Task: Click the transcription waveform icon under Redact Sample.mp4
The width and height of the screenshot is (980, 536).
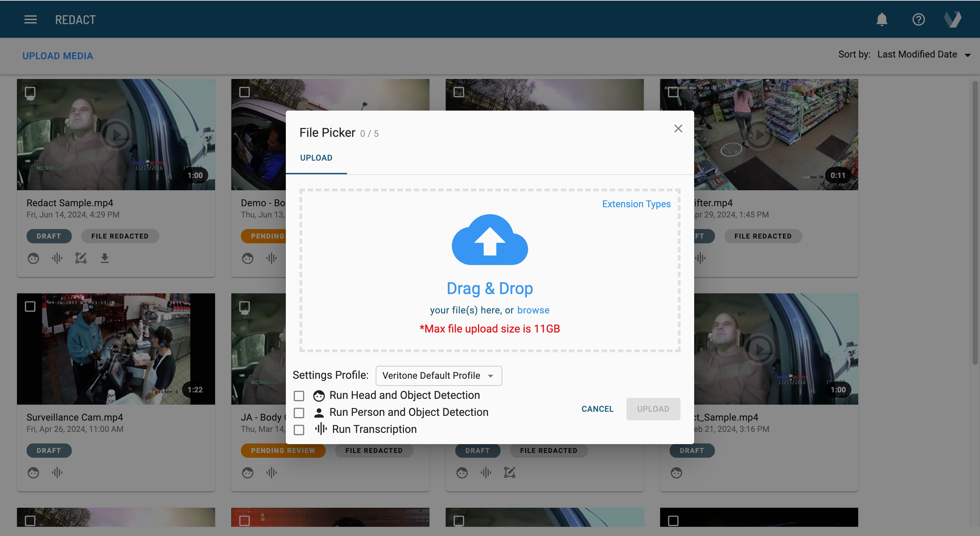Action: click(57, 258)
